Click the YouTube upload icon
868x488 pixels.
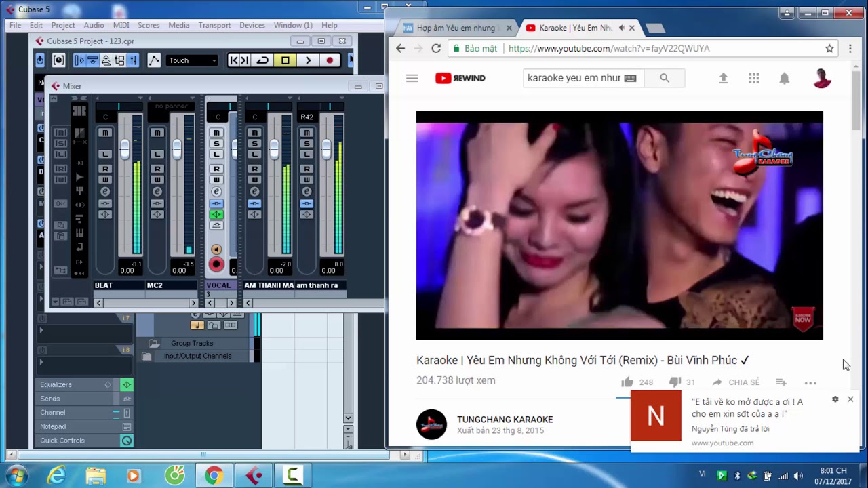(x=724, y=78)
